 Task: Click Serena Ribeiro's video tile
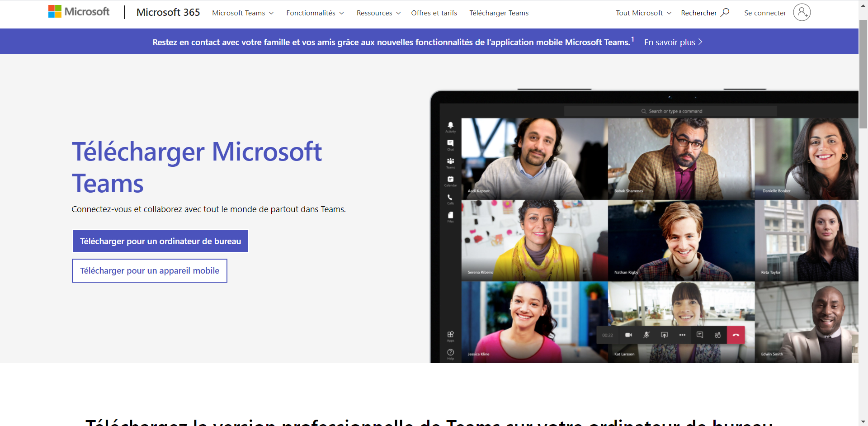(x=534, y=241)
